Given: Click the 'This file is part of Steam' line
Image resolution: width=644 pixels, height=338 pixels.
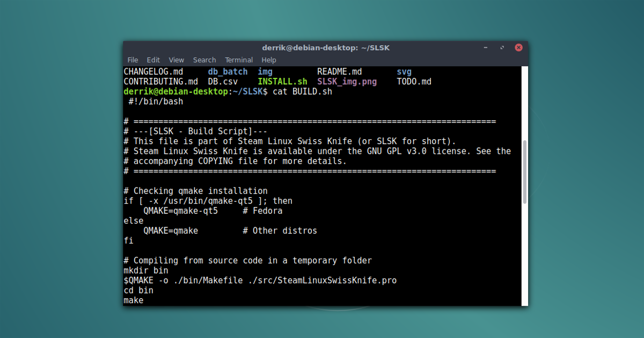Looking at the screenshot, I should pyautogui.click(x=290, y=141).
